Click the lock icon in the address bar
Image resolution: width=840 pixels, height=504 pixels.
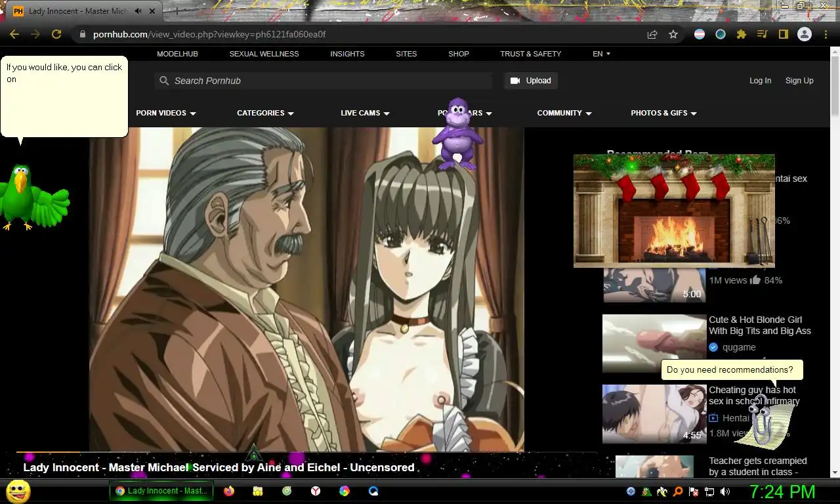[82, 34]
